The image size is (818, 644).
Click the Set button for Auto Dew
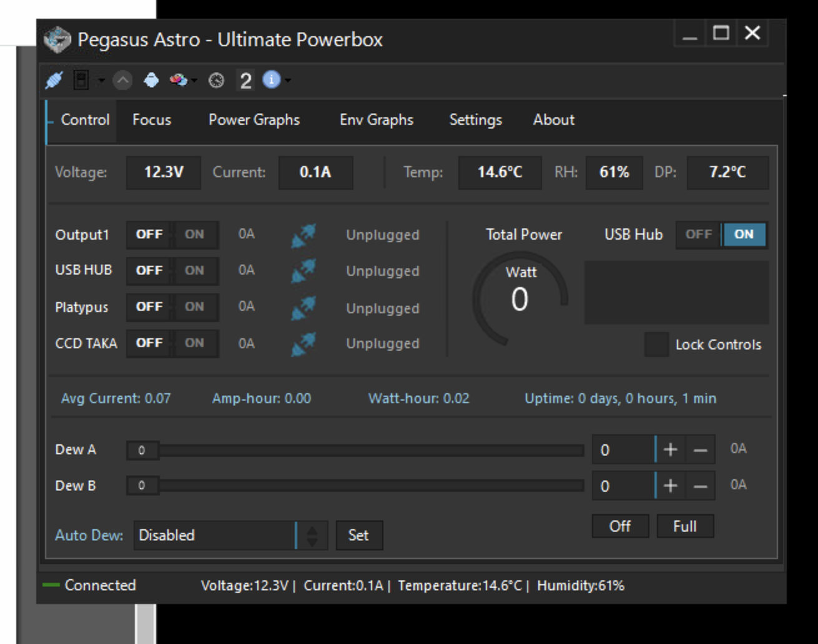[x=359, y=535]
